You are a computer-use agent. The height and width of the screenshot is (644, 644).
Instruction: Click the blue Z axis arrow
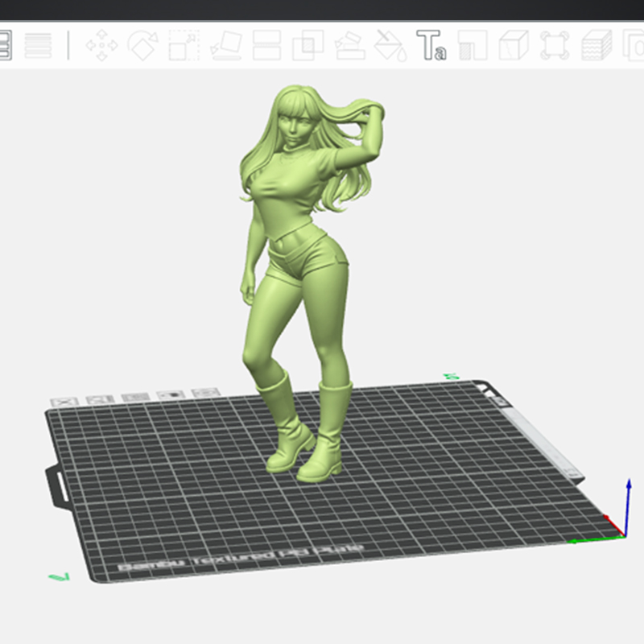[x=627, y=507]
